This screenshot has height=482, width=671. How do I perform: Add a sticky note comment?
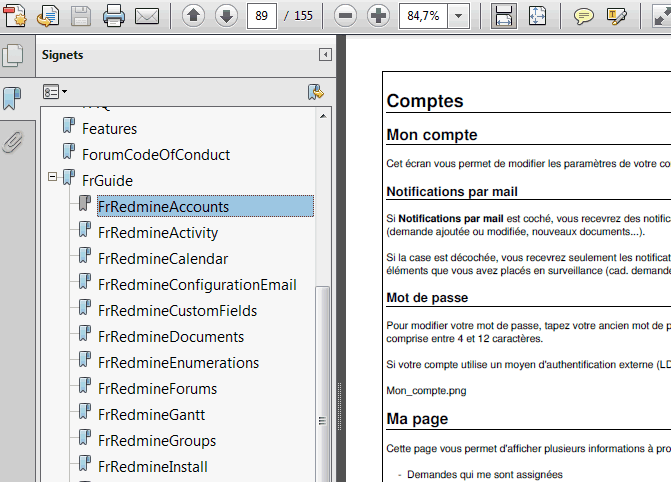[583, 16]
